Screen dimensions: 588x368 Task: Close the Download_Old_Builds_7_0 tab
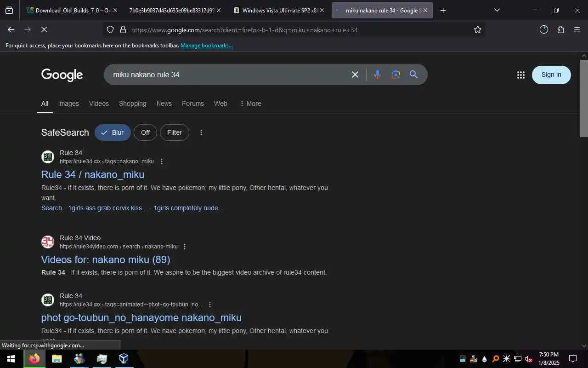point(115,10)
